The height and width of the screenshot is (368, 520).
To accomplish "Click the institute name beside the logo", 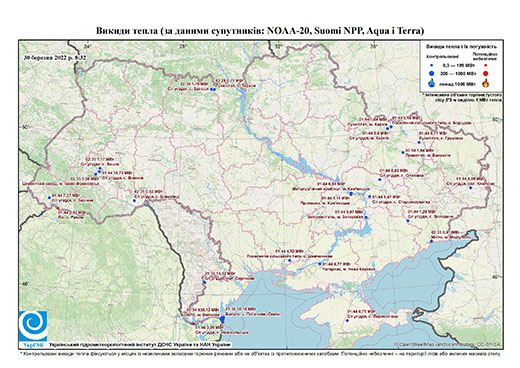I will pos(139,345).
